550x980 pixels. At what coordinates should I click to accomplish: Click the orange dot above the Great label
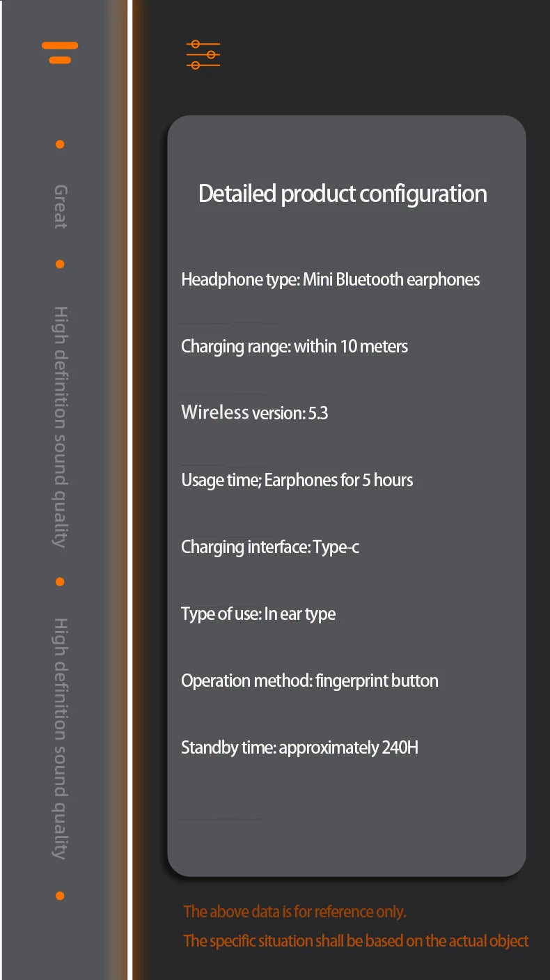point(60,144)
